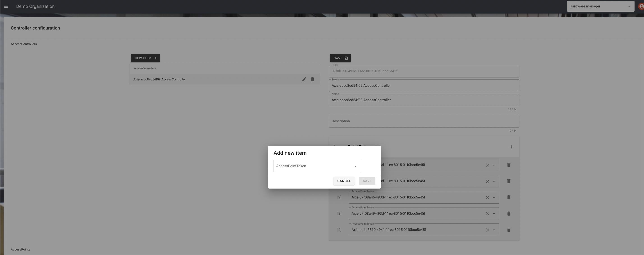644x255 pixels.
Task: Open the user account avatar icon
Action: pos(641,7)
